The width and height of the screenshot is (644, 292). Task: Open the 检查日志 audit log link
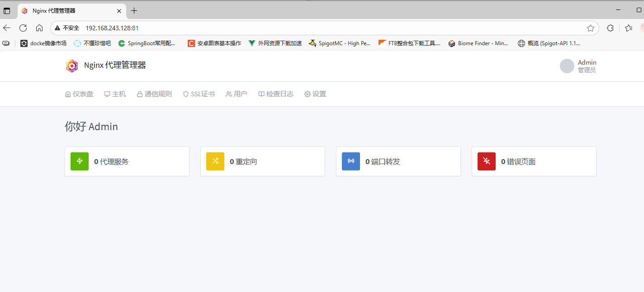coord(276,94)
